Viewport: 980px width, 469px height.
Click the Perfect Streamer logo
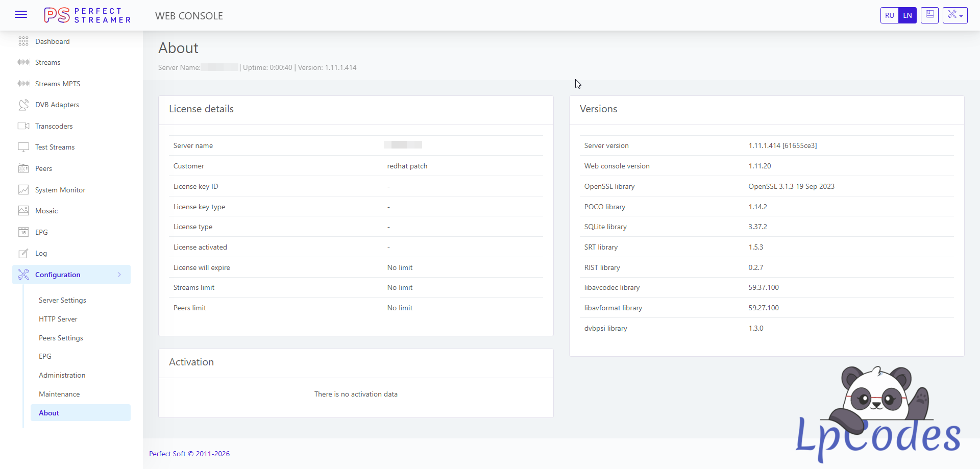[87, 15]
